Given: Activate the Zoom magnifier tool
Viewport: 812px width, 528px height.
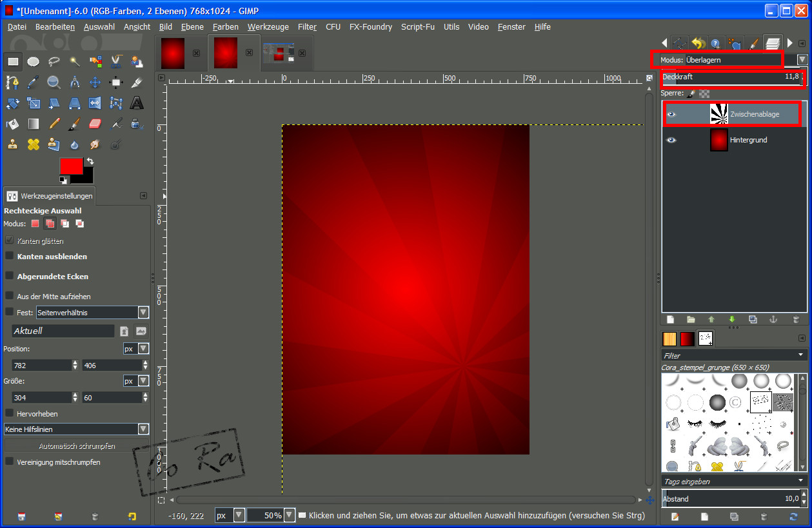Looking at the screenshot, I should pos(54,83).
